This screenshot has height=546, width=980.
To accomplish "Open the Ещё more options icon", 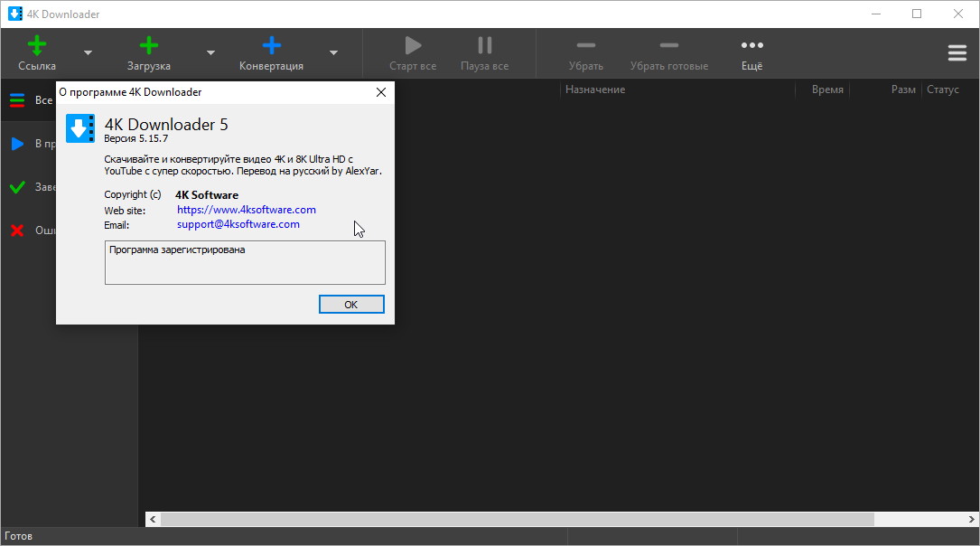I will click(x=751, y=45).
